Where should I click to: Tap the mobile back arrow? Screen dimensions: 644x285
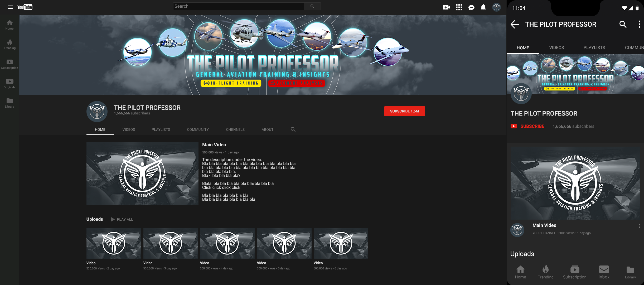(515, 25)
